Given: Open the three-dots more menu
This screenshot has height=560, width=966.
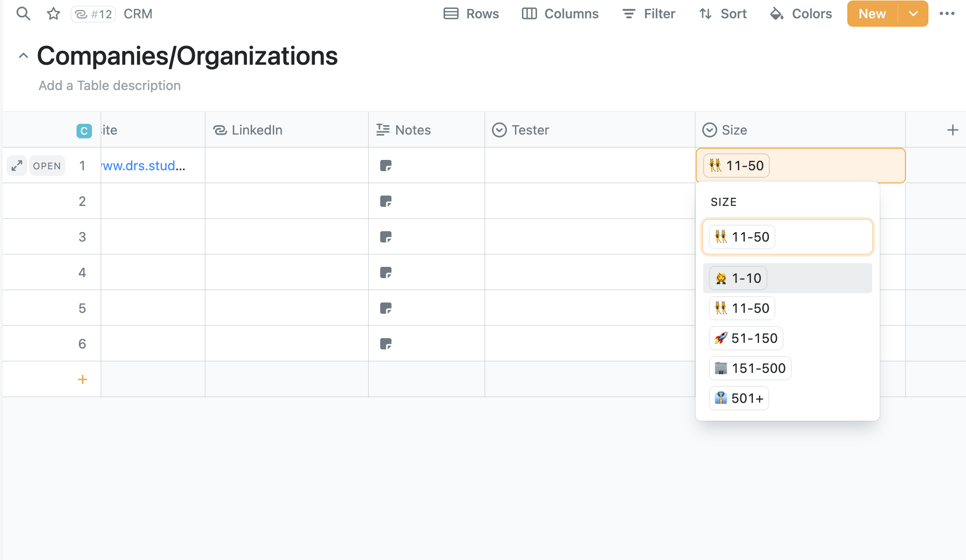Looking at the screenshot, I should click(x=947, y=14).
